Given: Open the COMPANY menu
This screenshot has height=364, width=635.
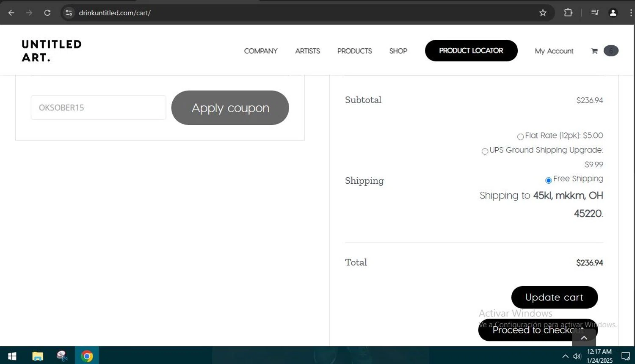Looking at the screenshot, I should [x=261, y=51].
